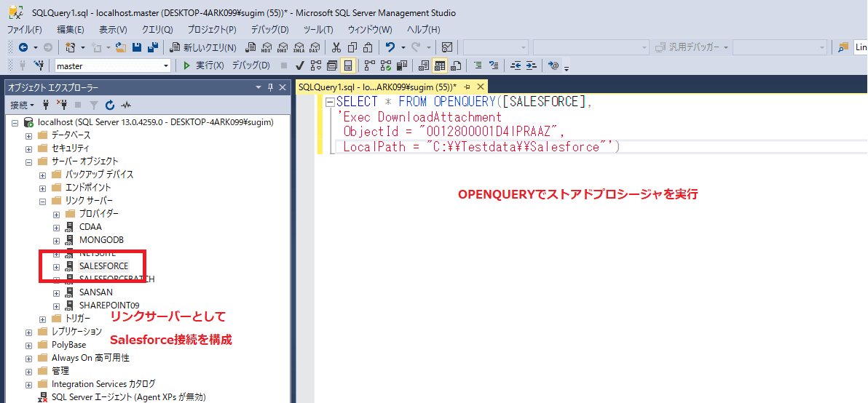Image resolution: width=868 pixels, height=403 pixels.
Task: Toggle IntelliSense enabled button
Action: coord(347,65)
